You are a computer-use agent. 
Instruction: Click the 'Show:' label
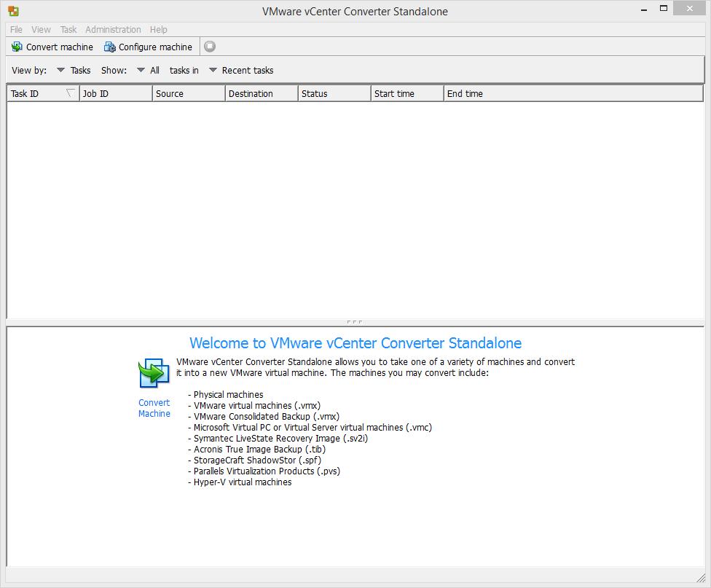[x=114, y=71]
